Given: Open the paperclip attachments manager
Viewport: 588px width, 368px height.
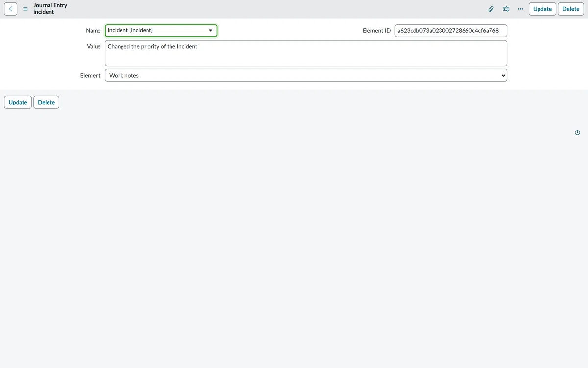Looking at the screenshot, I should (x=490, y=9).
